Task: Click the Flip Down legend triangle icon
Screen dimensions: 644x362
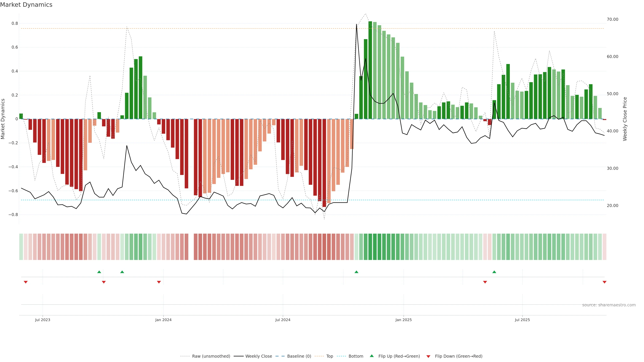Action: coord(428,356)
